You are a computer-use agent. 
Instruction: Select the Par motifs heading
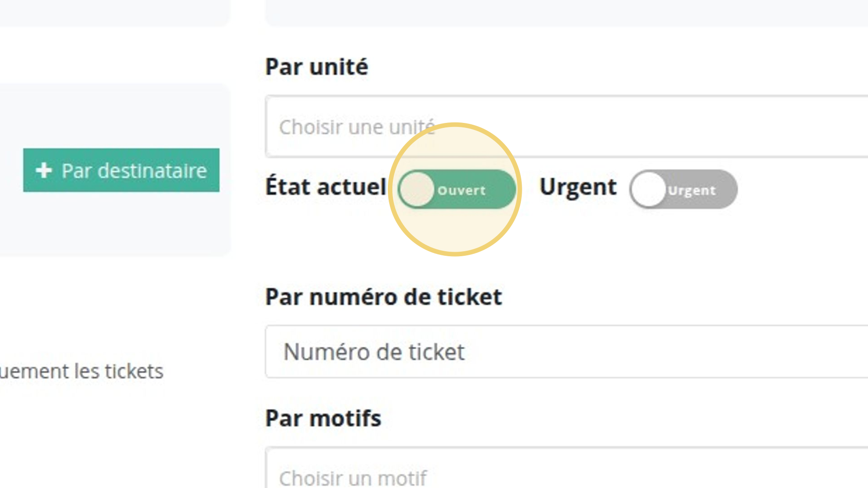click(x=323, y=418)
